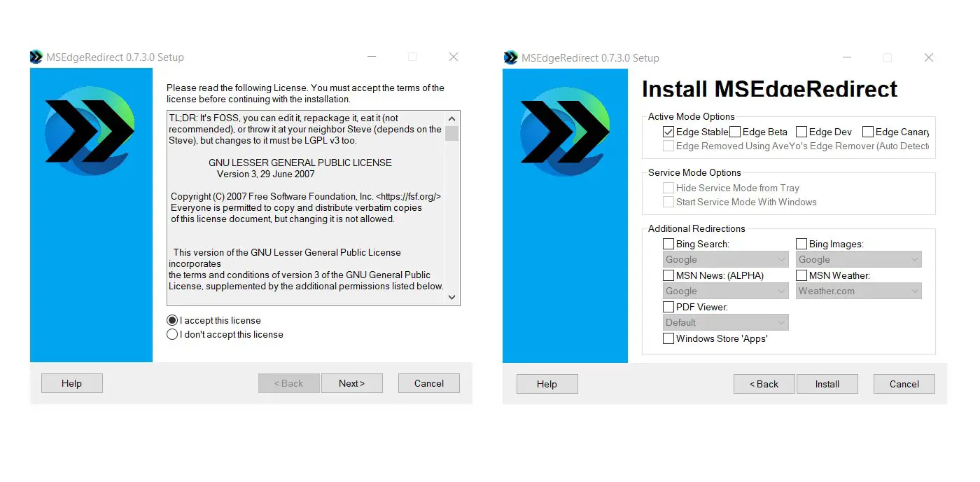Image resolution: width=980 pixels, height=482 pixels.
Task: Click the license text scrollbar thumb
Action: [451, 133]
